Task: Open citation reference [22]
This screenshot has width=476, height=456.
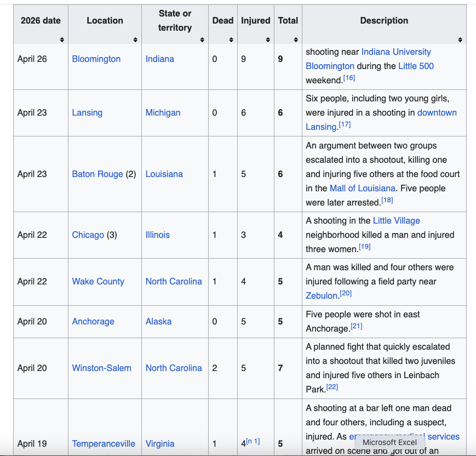Action: pyautogui.click(x=332, y=387)
